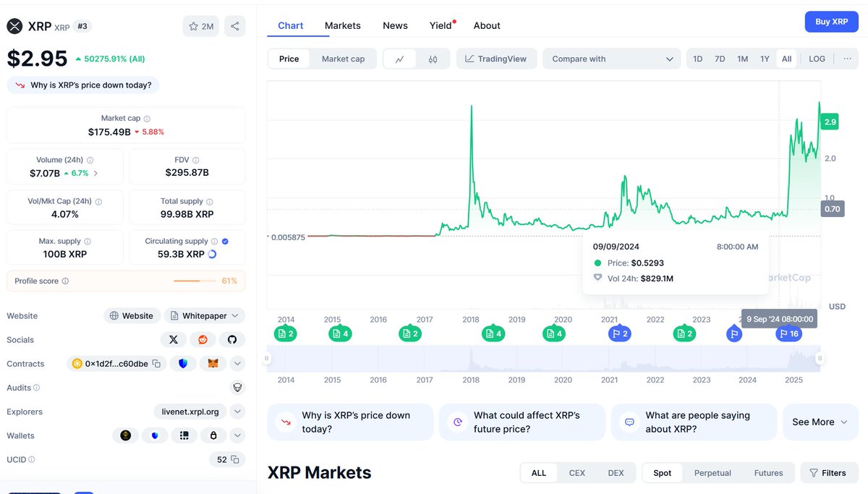Click info icon beside Profile score
This screenshot has height=494, width=868.
pyautogui.click(x=65, y=281)
